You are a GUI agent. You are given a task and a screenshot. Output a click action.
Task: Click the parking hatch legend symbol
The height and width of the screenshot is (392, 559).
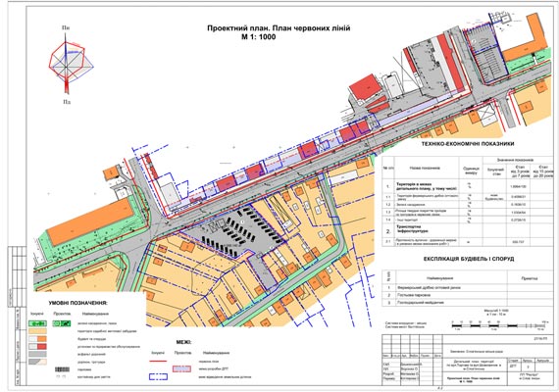[62, 369]
